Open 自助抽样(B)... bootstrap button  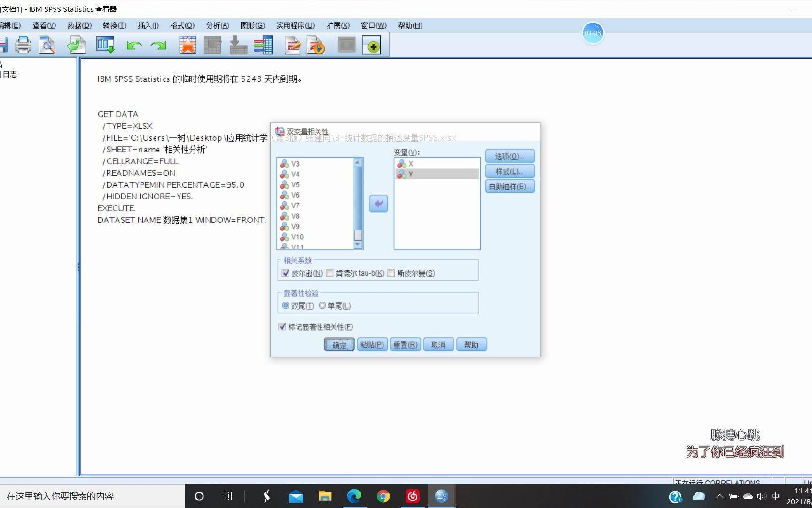pyautogui.click(x=510, y=187)
